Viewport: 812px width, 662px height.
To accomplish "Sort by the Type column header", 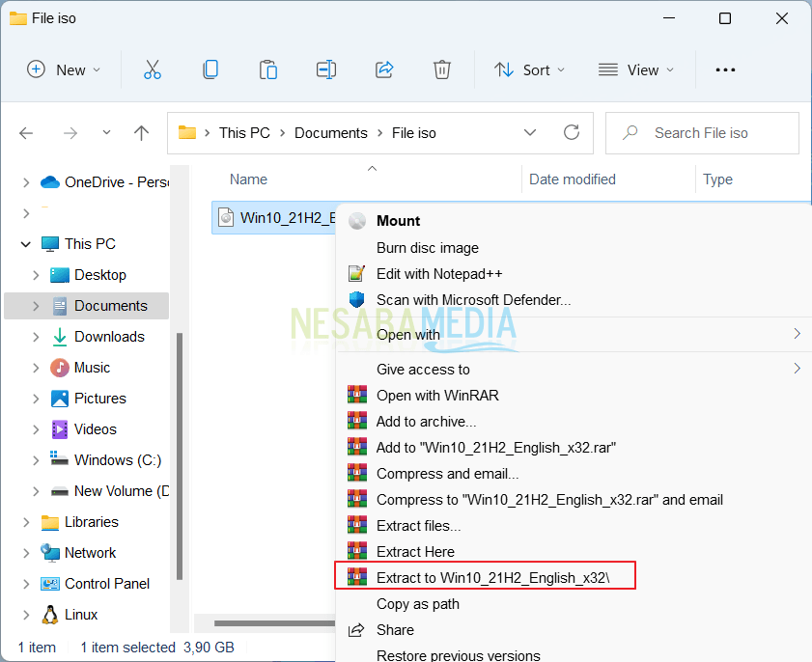I will coord(717,179).
